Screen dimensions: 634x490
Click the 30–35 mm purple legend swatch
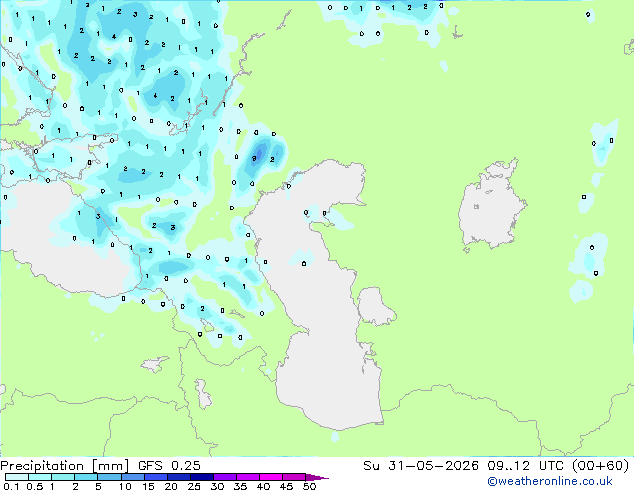click(x=224, y=477)
